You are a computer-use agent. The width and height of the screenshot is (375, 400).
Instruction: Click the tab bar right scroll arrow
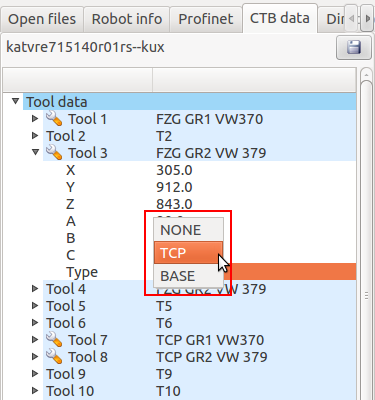point(367,19)
